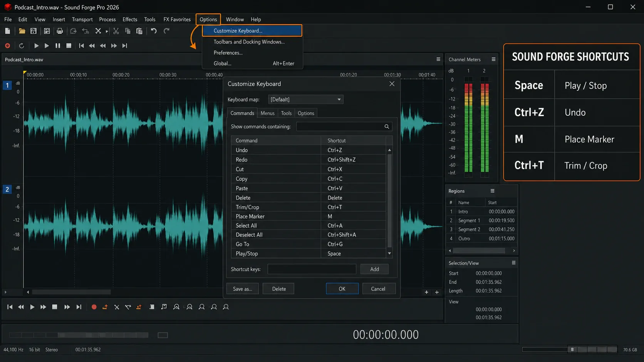Click the Save as... button
The height and width of the screenshot is (362, 644).
tap(242, 289)
